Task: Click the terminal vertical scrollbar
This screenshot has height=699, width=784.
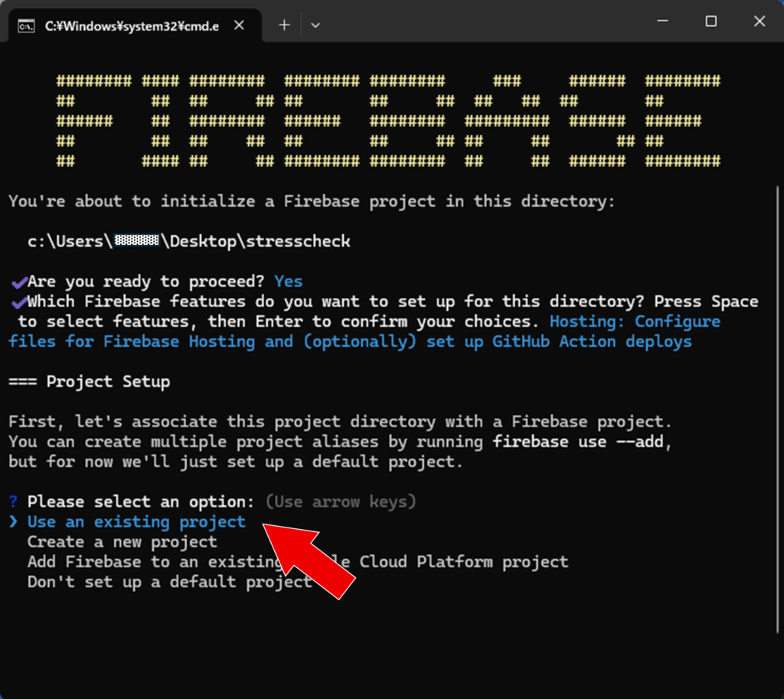Action: tap(778, 409)
